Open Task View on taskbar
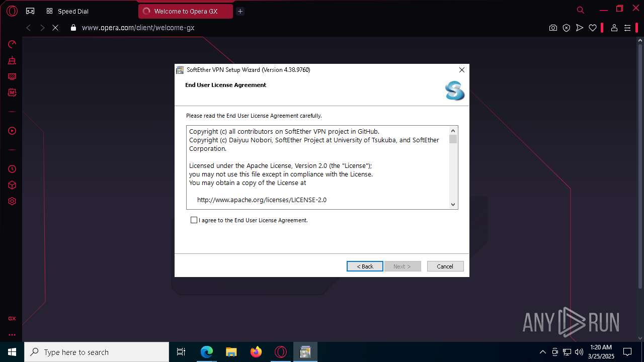 (x=181, y=352)
